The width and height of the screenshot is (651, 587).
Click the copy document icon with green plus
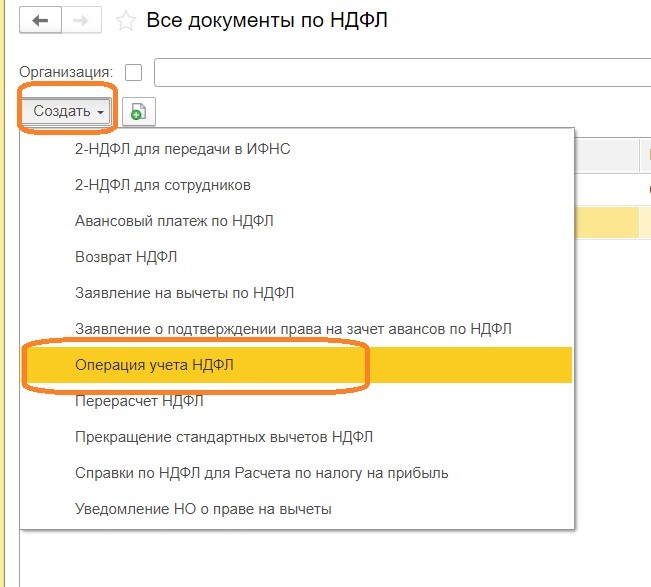click(139, 111)
